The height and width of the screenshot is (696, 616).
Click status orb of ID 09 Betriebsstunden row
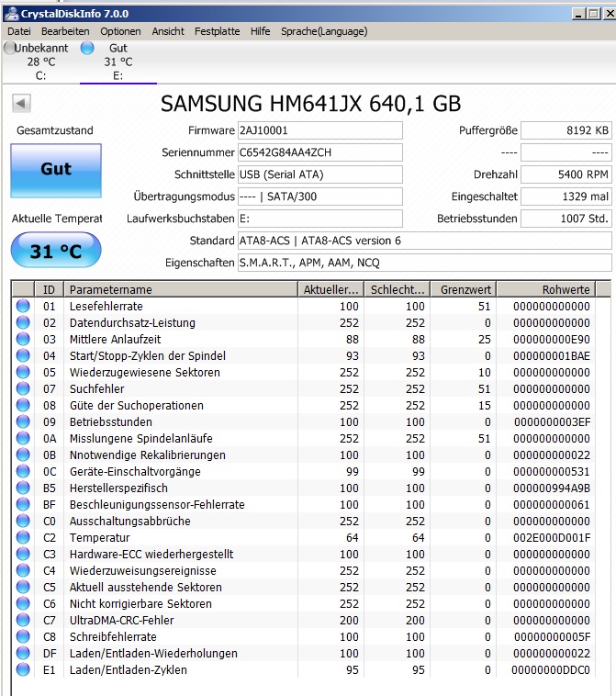coord(23,421)
